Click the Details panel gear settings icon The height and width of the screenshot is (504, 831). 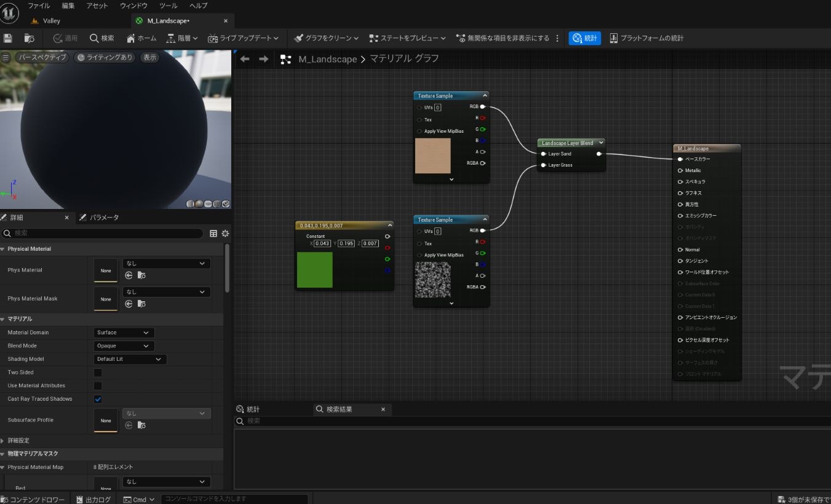pyautogui.click(x=225, y=234)
